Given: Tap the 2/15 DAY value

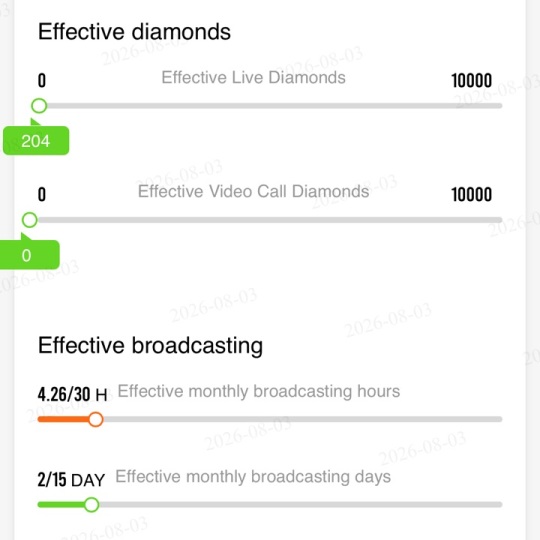Looking at the screenshot, I should (x=71, y=480).
